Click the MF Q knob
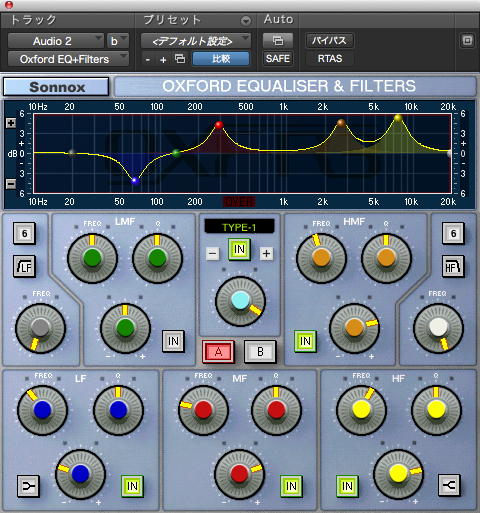The image size is (480, 513). tap(276, 410)
